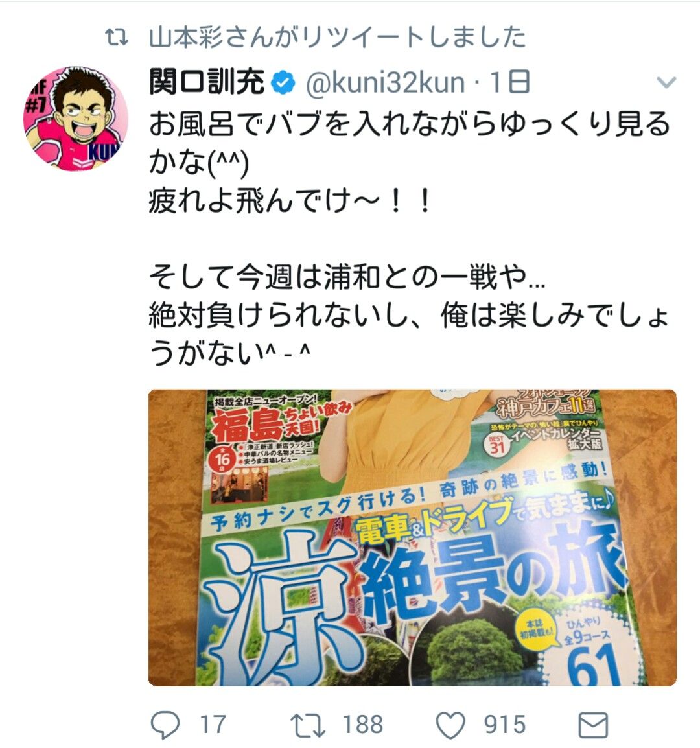Image resolution: width=700 pixels, height=748 pixels.
Task: Click the tweet line 疲れよ飛んでけ
Action: [x=290, y=200]
